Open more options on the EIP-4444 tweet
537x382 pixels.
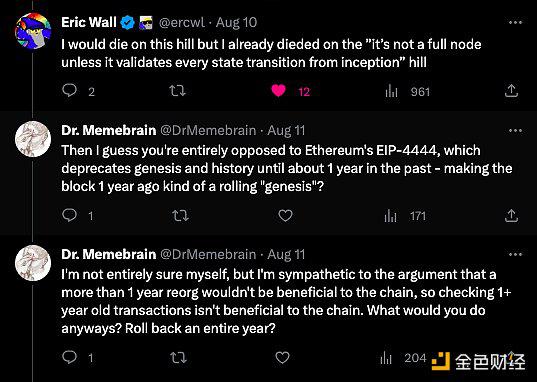click(x=515, y=131)
